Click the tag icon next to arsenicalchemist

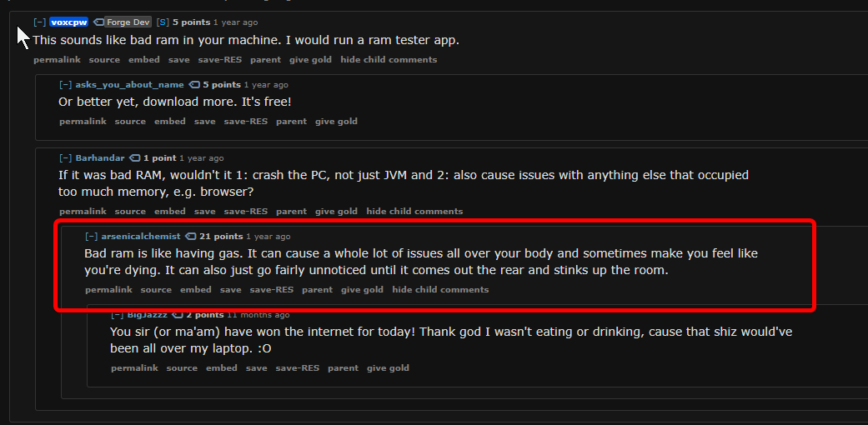pos(191,237)
